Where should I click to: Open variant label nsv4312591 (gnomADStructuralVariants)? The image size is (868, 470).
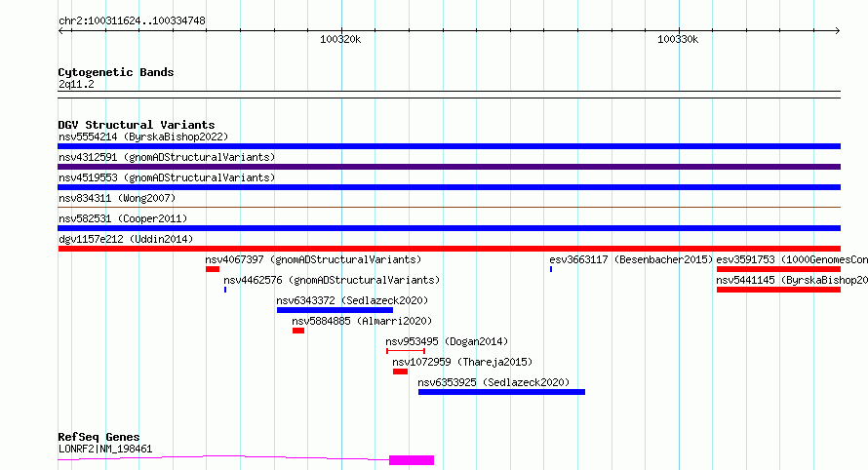click(167, 157)
